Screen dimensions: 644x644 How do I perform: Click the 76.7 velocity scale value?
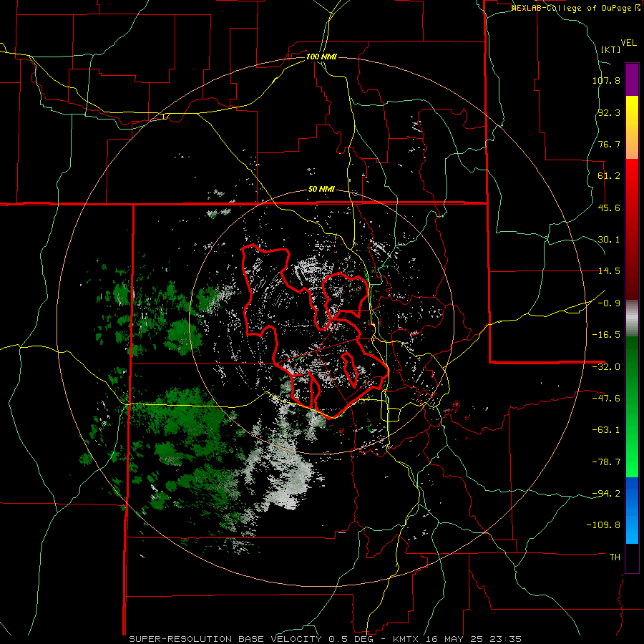click(x=609, y=144)
